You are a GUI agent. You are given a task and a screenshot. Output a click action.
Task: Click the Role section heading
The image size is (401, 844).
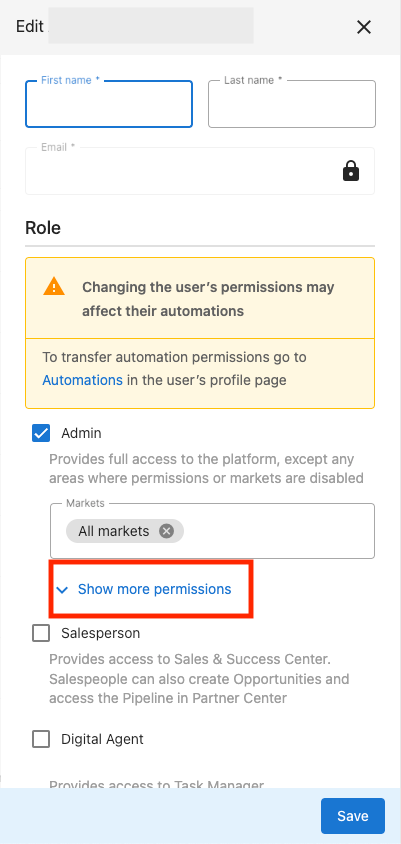pos(43,228)
